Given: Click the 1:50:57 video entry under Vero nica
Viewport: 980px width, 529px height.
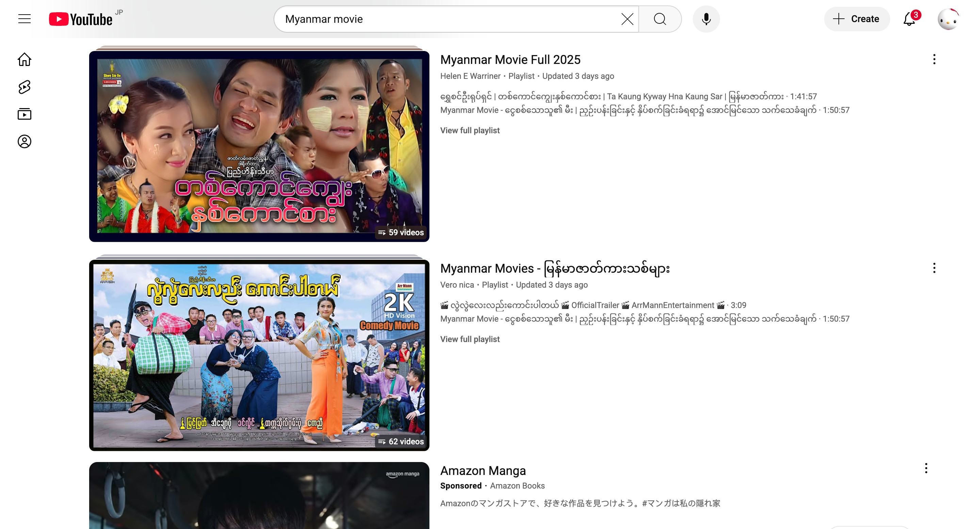Looking at the screenshot, I should [645, 319].
